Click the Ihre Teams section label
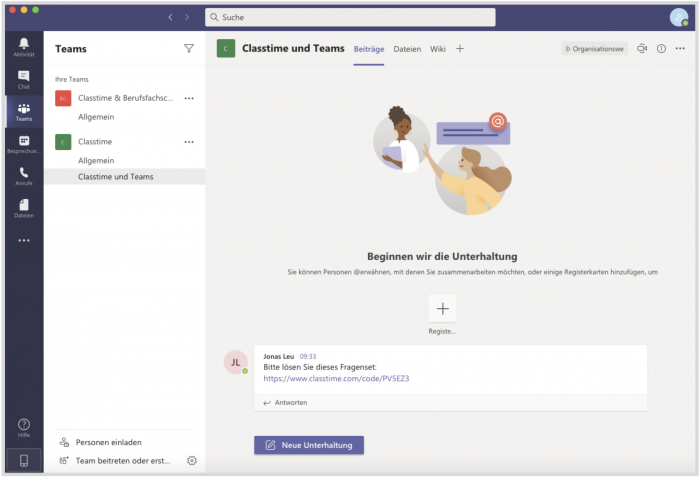700x478 pixels. [72, 79]
